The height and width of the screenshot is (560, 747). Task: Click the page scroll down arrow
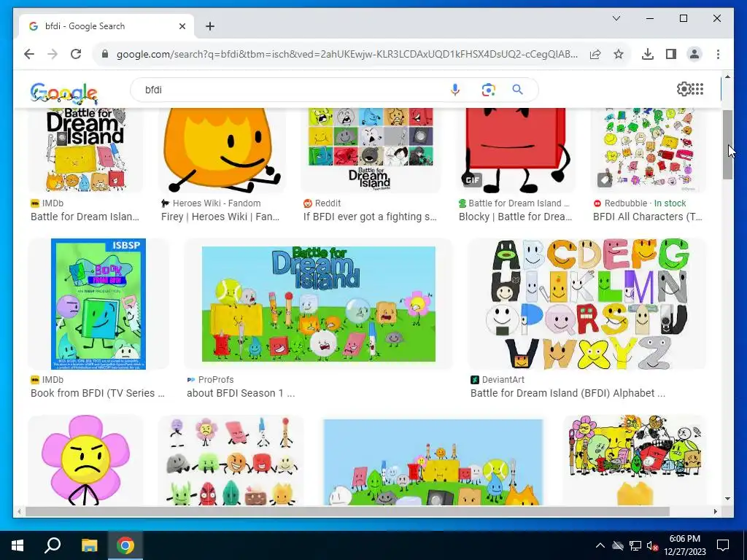point(727,499)
